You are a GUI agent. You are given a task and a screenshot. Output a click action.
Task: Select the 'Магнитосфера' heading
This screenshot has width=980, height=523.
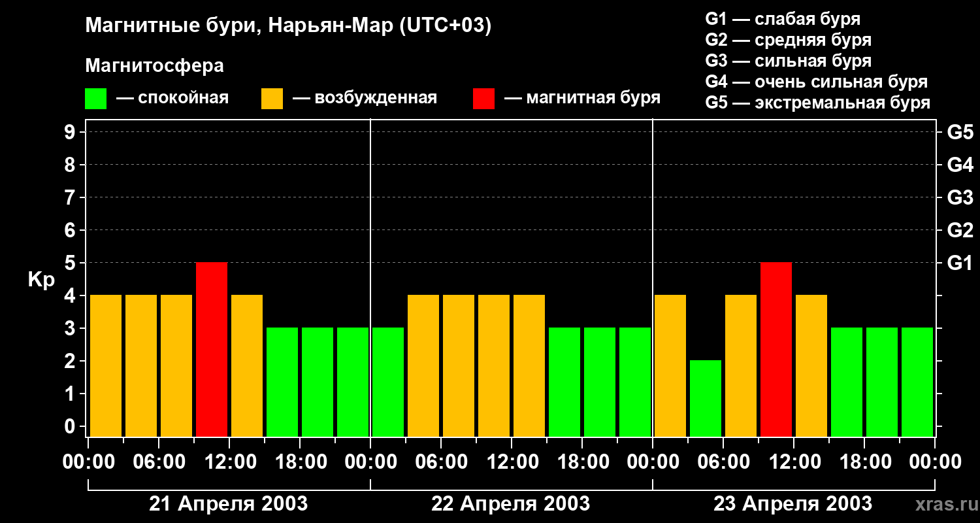click(154, 66)
